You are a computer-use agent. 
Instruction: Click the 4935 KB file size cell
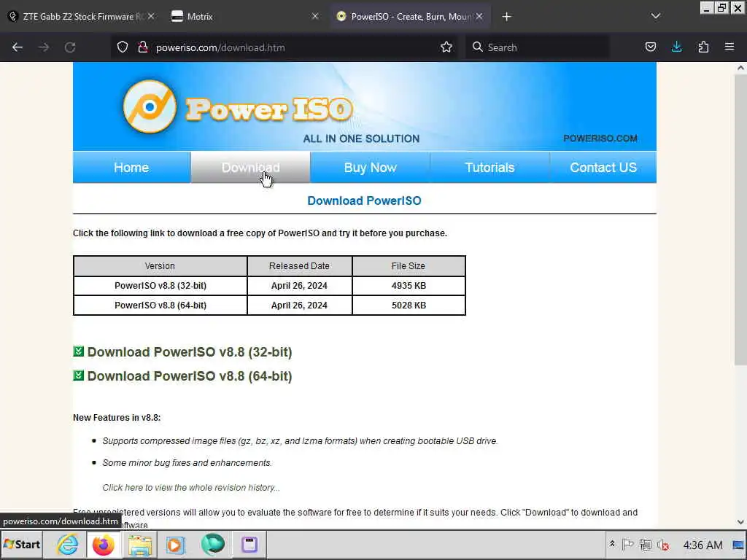409,286
